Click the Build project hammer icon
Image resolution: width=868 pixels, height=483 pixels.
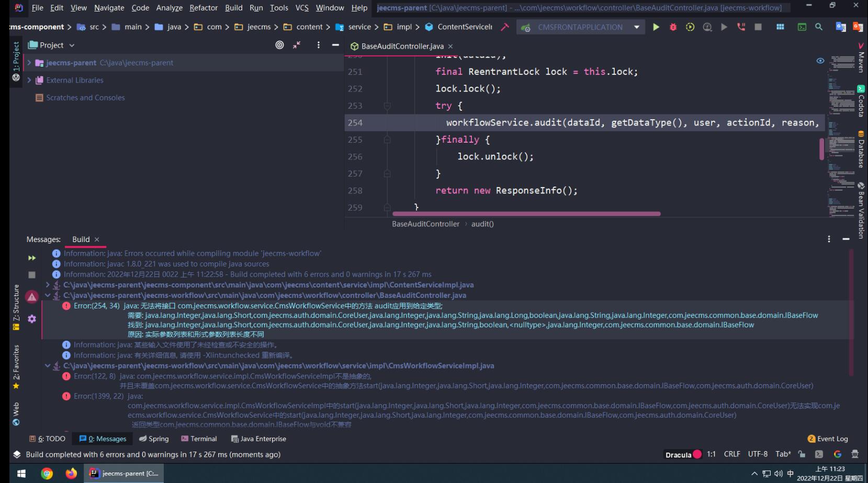[x=504, y=27]
